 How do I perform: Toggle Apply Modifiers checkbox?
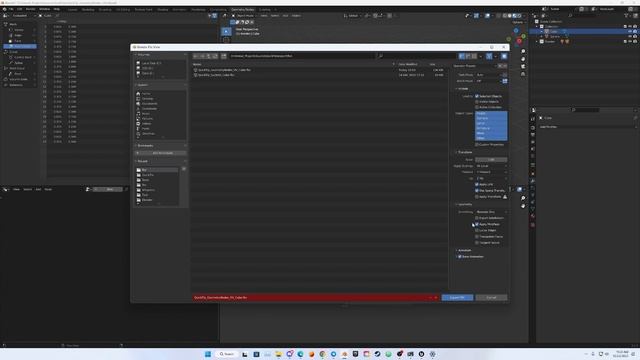[x=477, y=224]
